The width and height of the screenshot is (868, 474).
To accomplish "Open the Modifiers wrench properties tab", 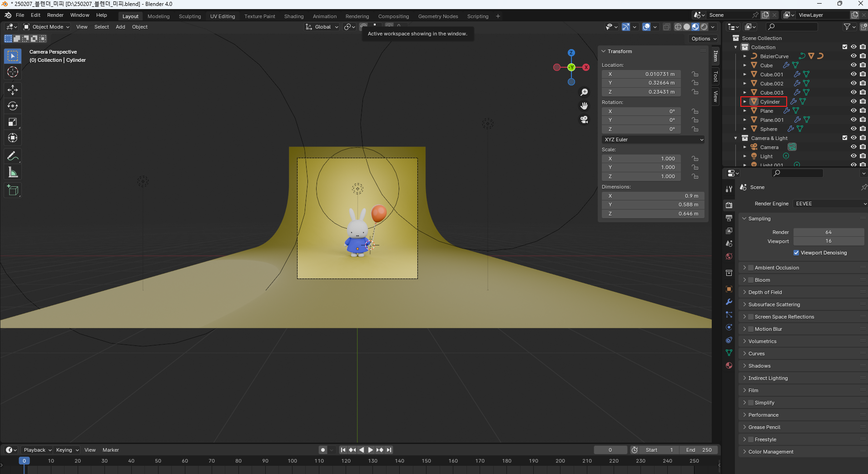I will (729, 302).
